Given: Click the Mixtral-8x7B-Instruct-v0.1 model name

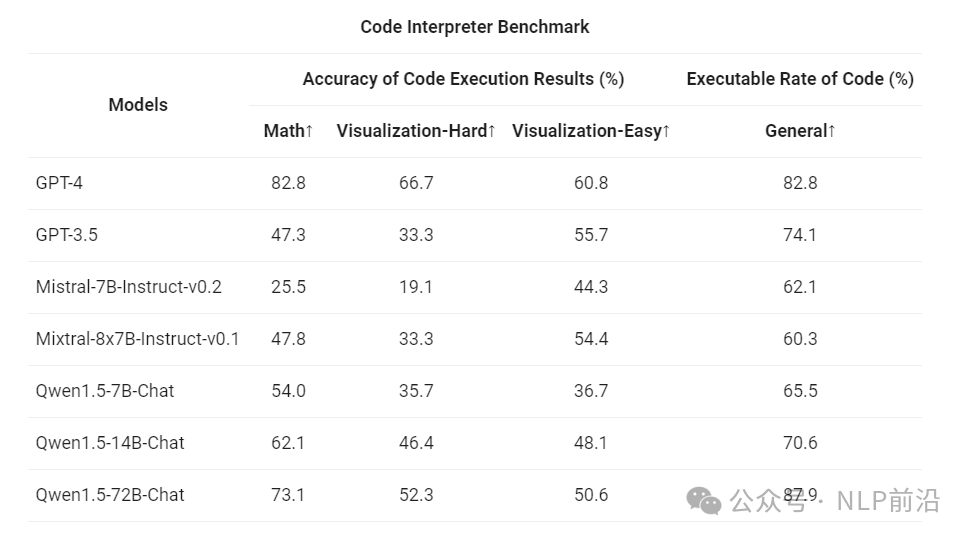Looking at the screenshot, I should [x=137, y=339].
